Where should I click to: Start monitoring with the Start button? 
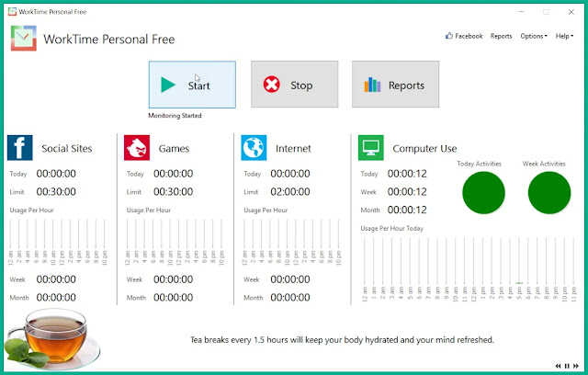[x=192, y=85]
